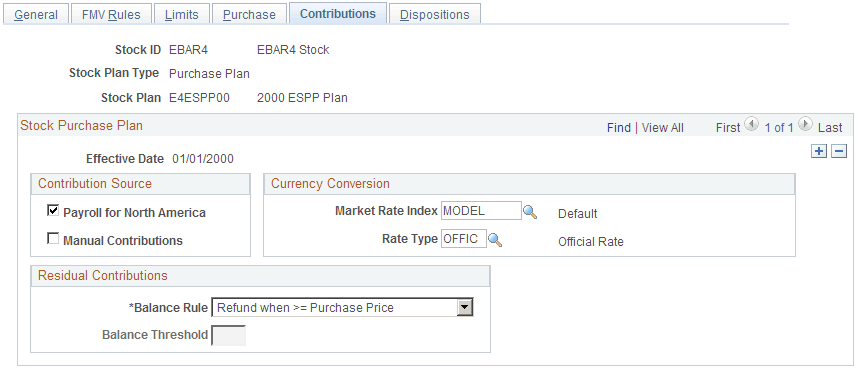Click the Stock Plan value E4ESPP00
859x371 pixels.
coord(199,98)
